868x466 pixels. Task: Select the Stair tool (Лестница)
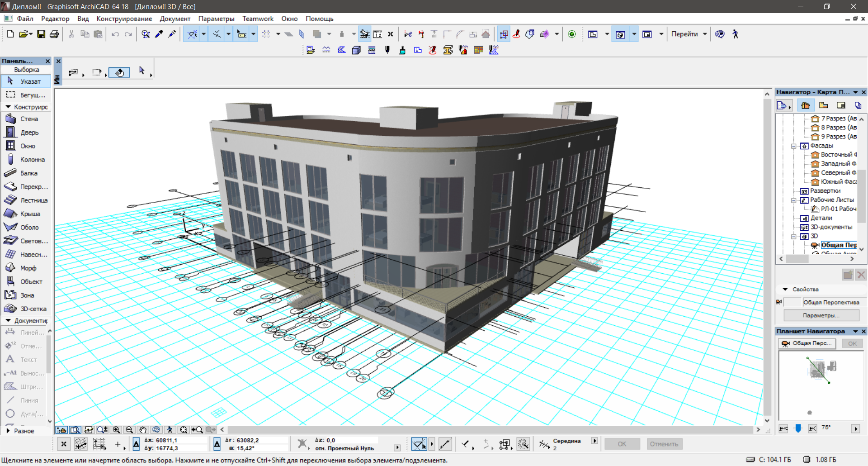point(26,200)
